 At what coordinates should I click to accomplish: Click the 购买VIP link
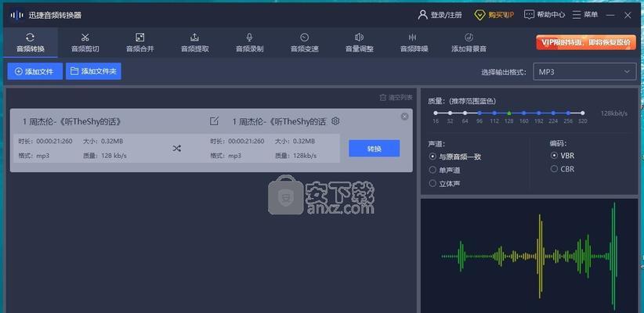click(x=494, y=15)
